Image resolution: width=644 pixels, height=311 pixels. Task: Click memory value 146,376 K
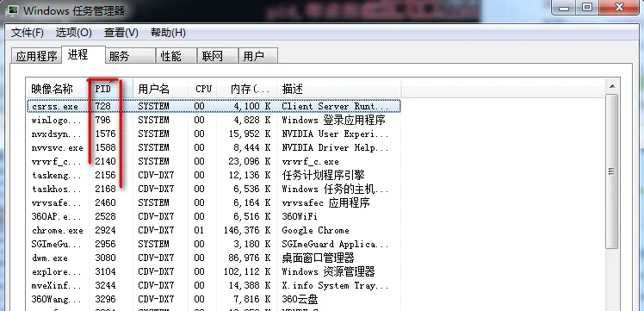pyautogui.click(x=247, y=230)
